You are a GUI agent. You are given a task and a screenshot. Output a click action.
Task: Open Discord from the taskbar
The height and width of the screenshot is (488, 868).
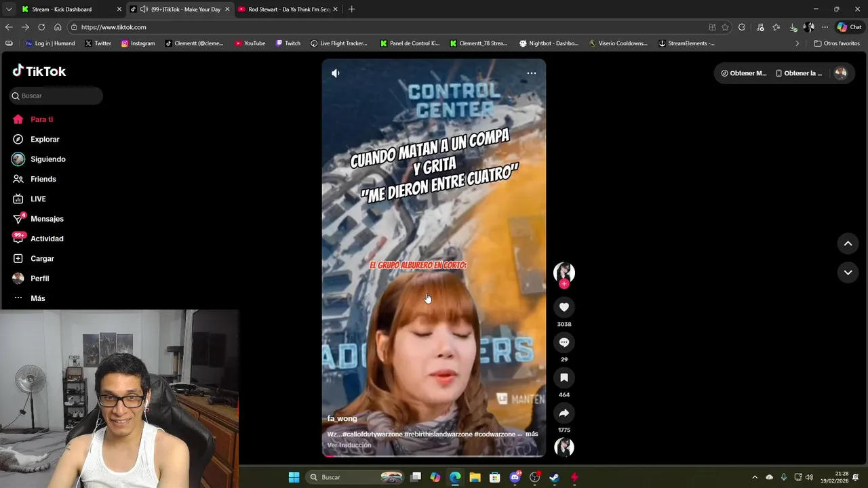[515, 477]
